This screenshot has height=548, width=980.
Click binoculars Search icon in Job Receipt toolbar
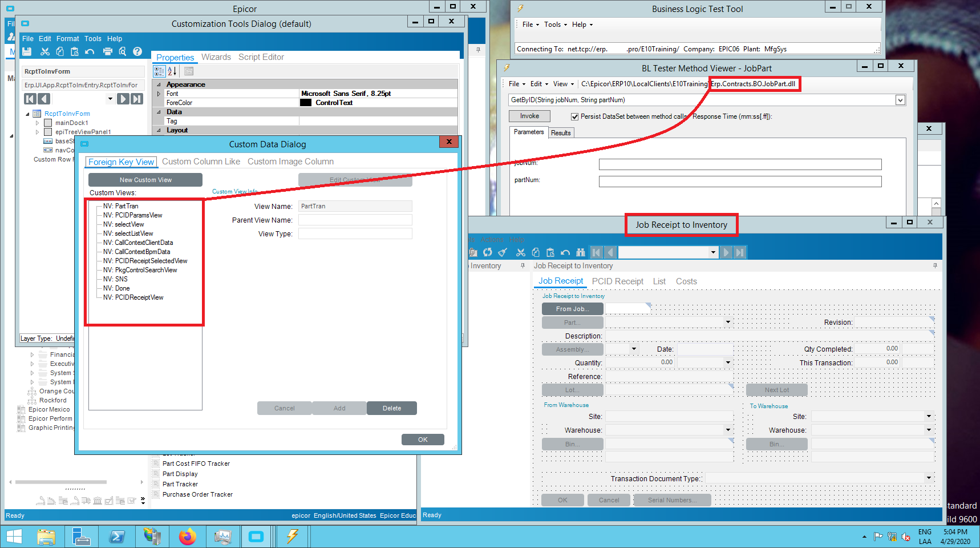click(x=581, y=252)
